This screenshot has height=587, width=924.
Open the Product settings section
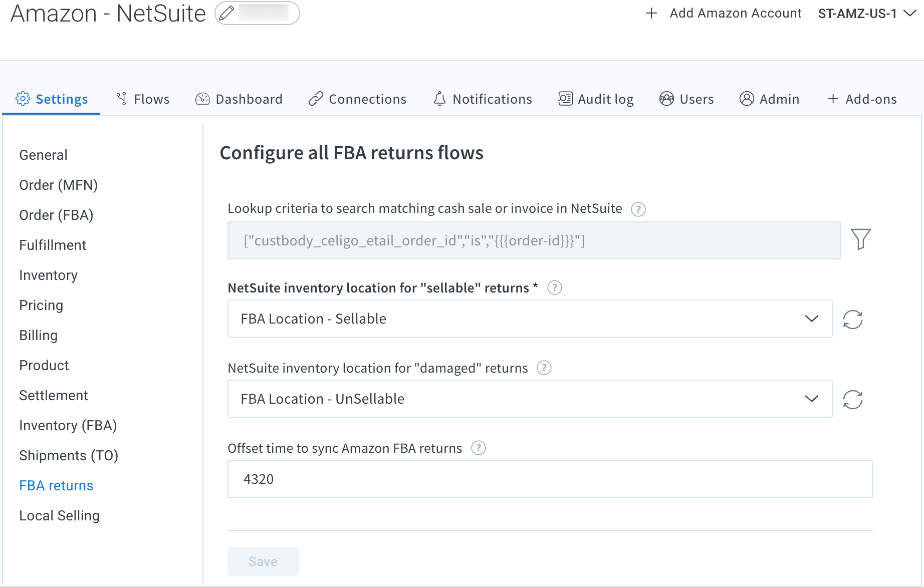[x=44, y=366]
